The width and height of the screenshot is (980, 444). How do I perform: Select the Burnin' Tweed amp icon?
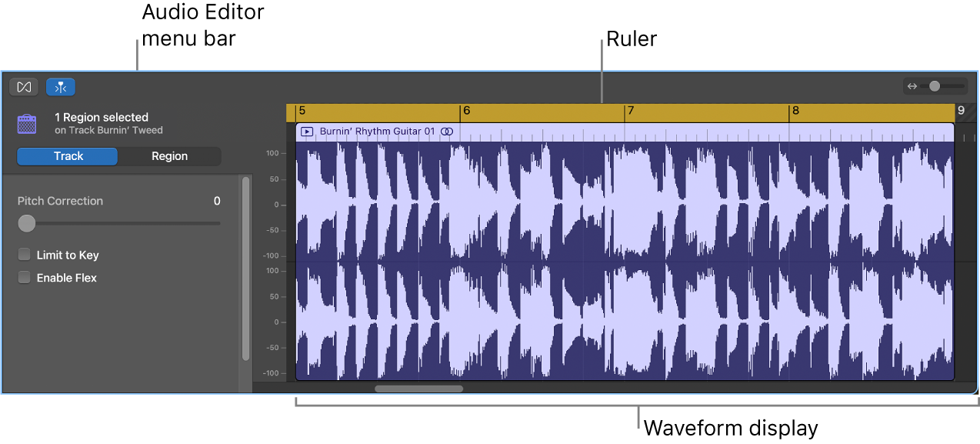coord(27,123)
